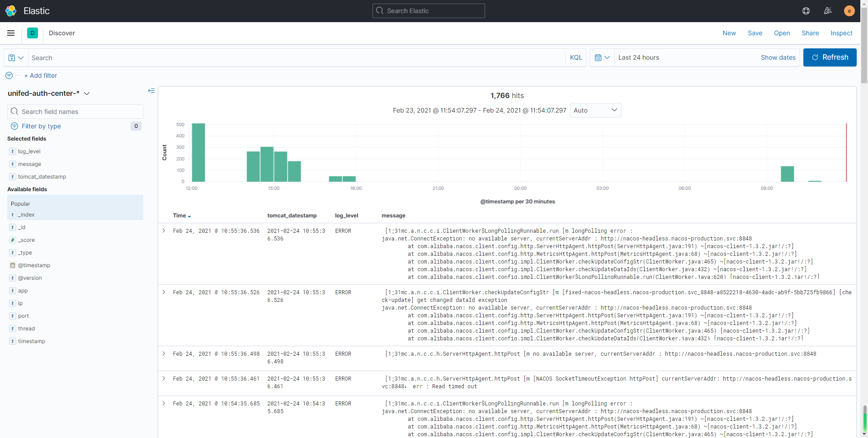
Task: Focus the KQL query search bar
Action: [297, 58]
